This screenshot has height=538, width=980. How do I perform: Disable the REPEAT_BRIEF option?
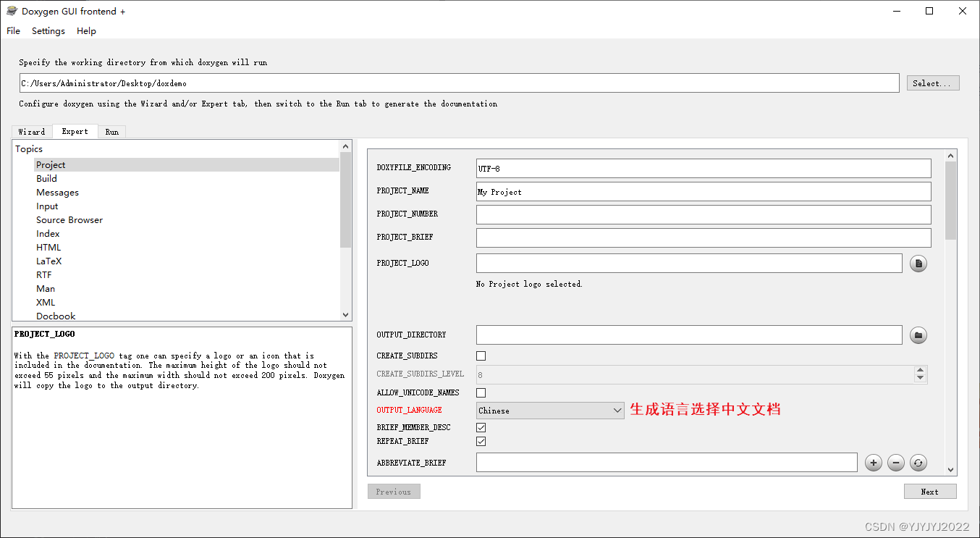point(481,441)
